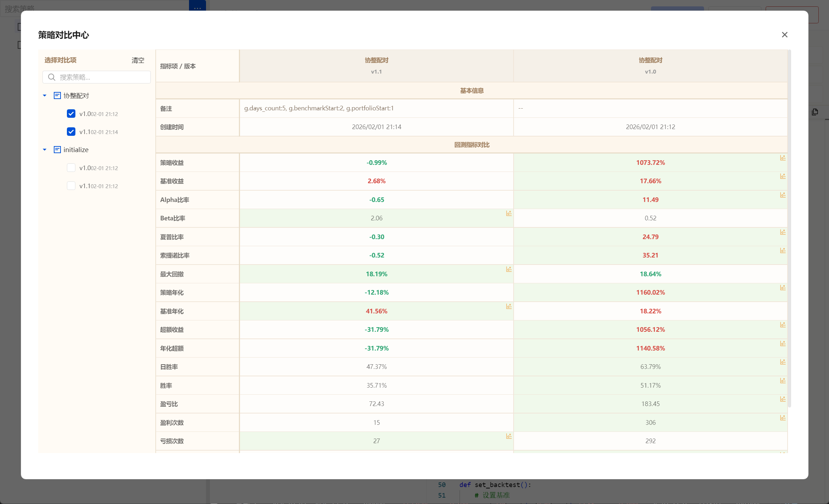
Task: Click chart icon in 策略收益 v1.0 cell
Action: click(783, 158)
